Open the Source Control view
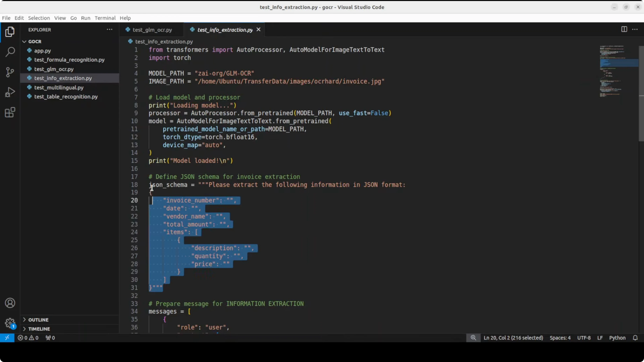Image resolution: width=644 pixels, height=362 pixels. click(x=10, y=72)
